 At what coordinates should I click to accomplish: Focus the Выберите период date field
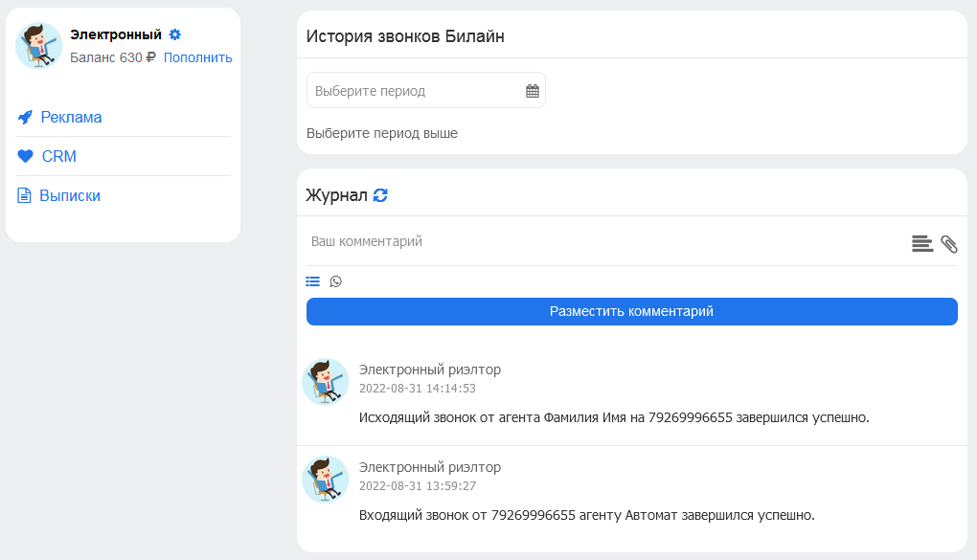click(x=425, y=90)
